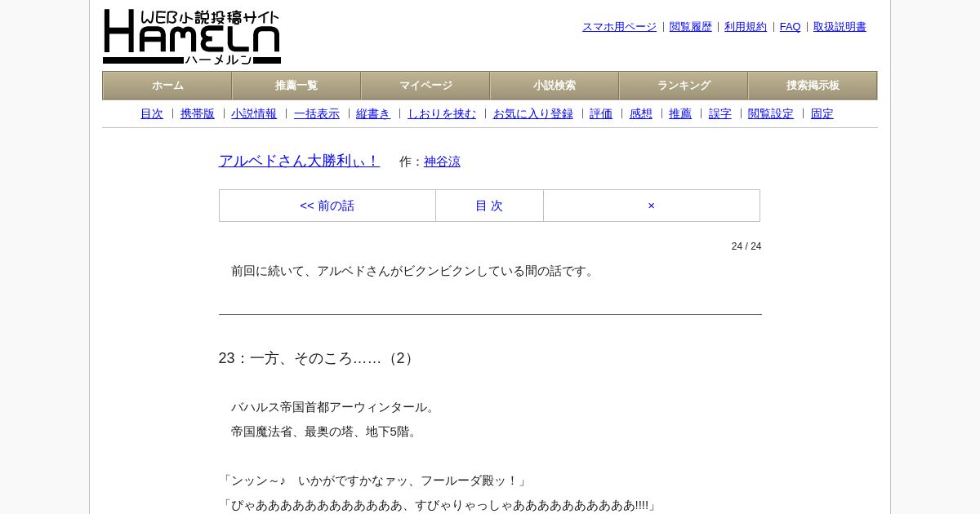Switch to 縦書き layout
Image resolution: width=980 pixels, height=514 pixels.
click(373, 114)
